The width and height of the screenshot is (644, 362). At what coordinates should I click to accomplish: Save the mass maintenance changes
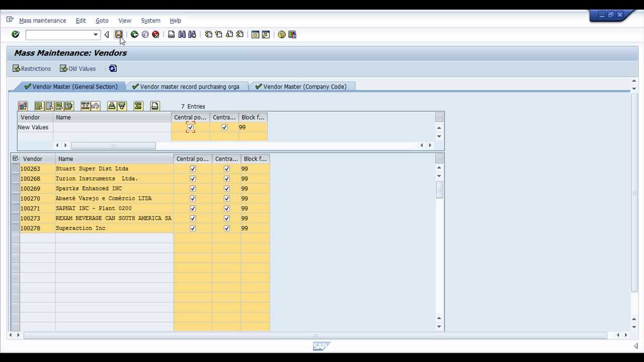coord(119,35)
